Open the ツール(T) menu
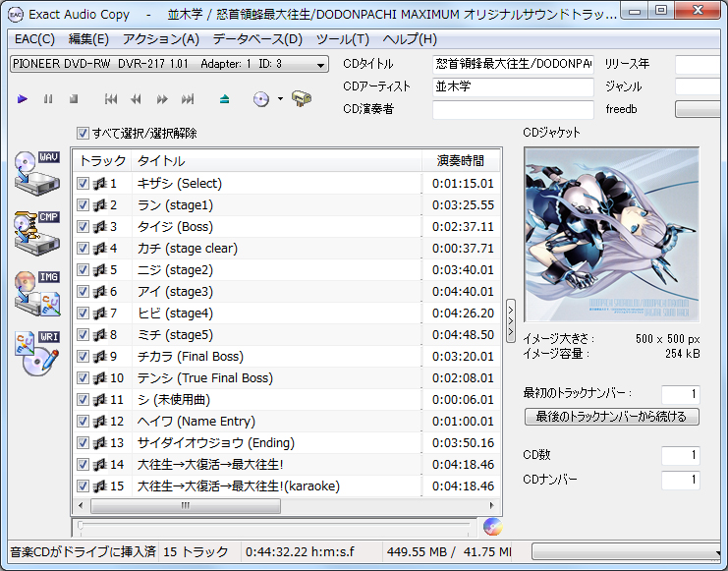Viewport: 728px width, 571px height. pyautogui.click(x=343, y=39)
